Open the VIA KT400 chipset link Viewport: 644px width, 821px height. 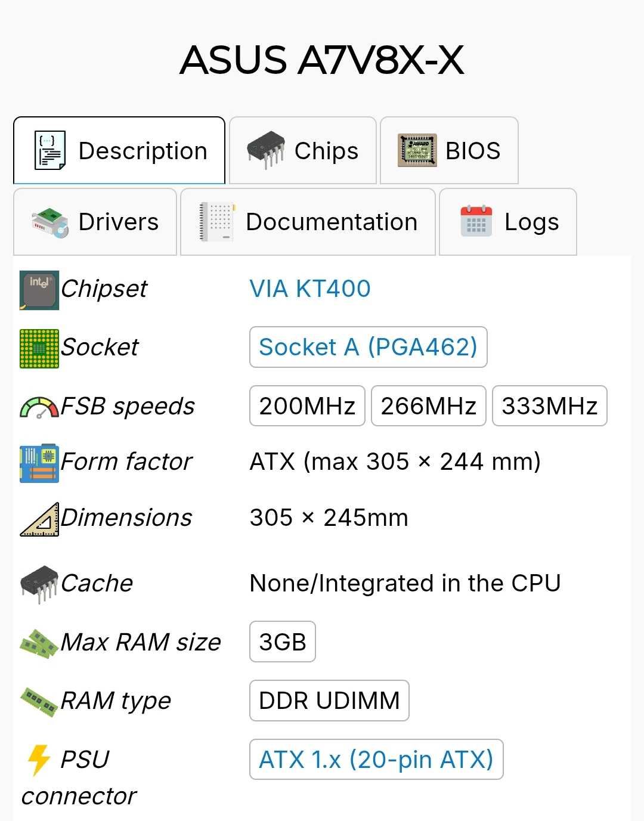310,289
